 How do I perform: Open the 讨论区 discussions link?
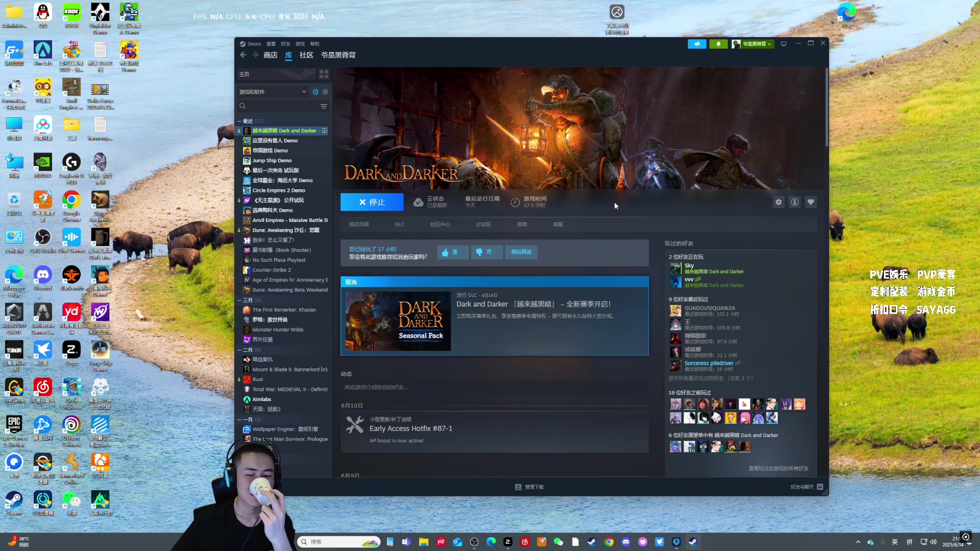coord(483,224)
